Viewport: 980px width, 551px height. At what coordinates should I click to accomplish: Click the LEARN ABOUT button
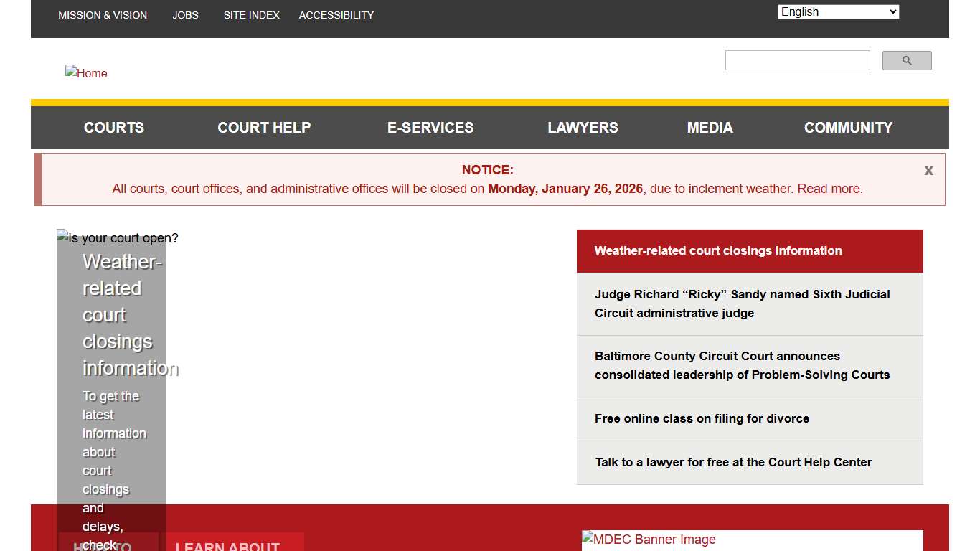227,545
